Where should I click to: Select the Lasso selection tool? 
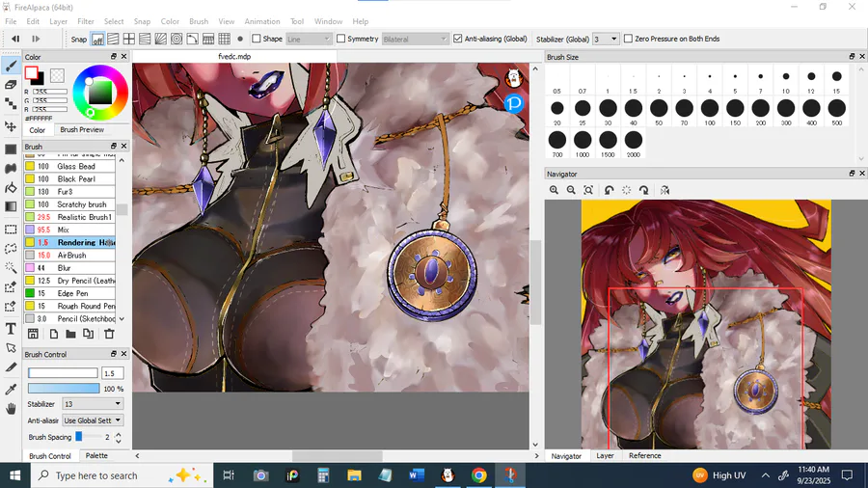coord(11,249)
